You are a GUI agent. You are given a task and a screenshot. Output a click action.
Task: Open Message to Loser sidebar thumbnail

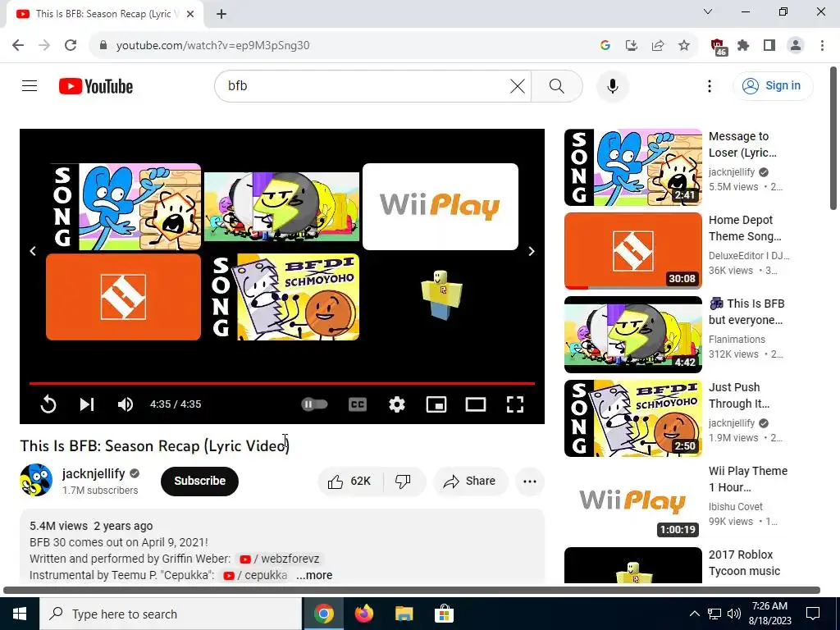point(632,167)
